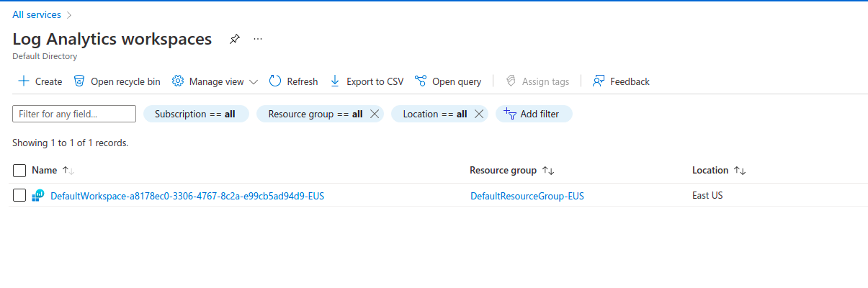Image resolution: width=868 pixels, height=288 pixels.
Task: Click the Name column sort arrows
Action: click(68, 171)
